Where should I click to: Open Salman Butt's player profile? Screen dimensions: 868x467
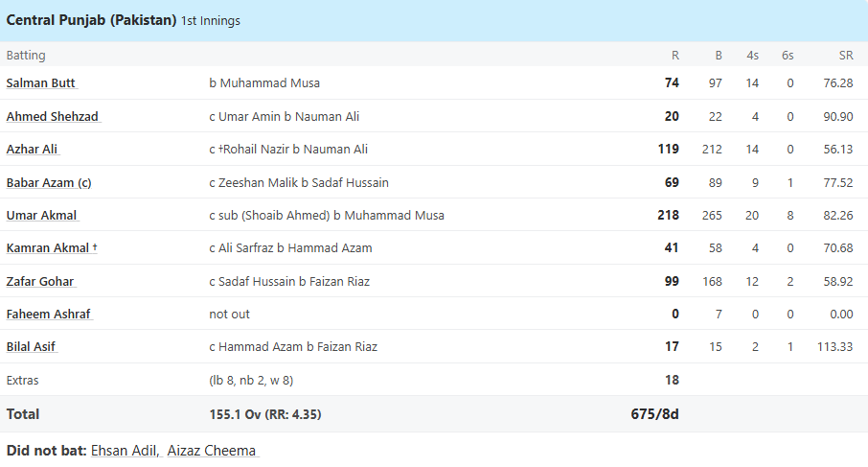point(41,83)
